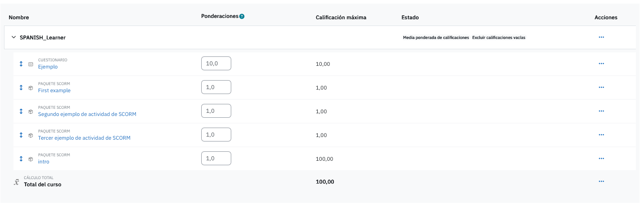The image size is (644, 210).
Task: Click move arrow for Tercer ejemplo de actividad
Action: pyautogui.click(x=21, y=135)
